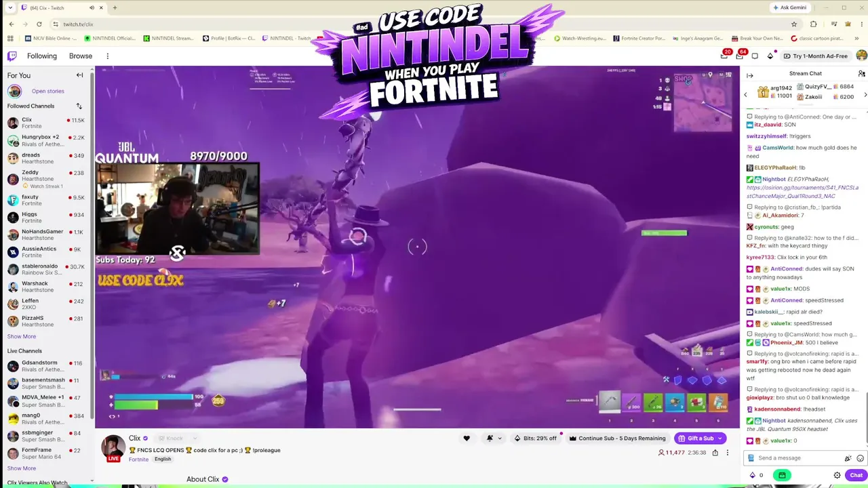Click the Clix stream video player

417,247
